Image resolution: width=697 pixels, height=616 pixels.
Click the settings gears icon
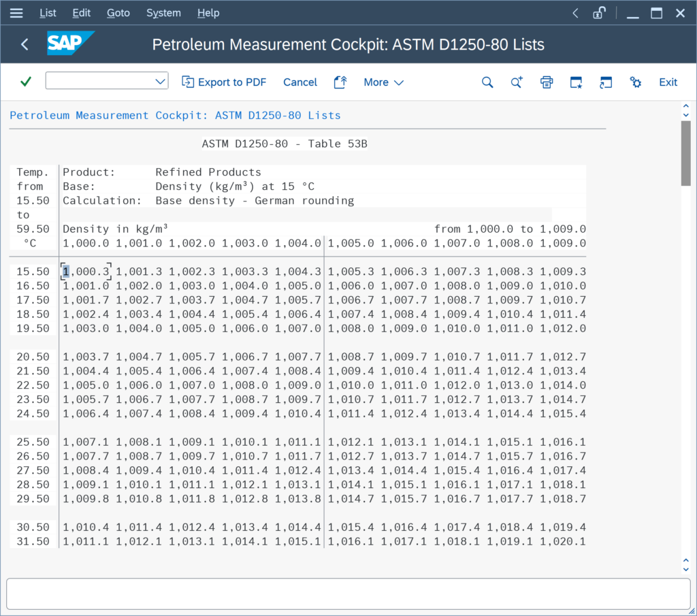coord(636,82)
